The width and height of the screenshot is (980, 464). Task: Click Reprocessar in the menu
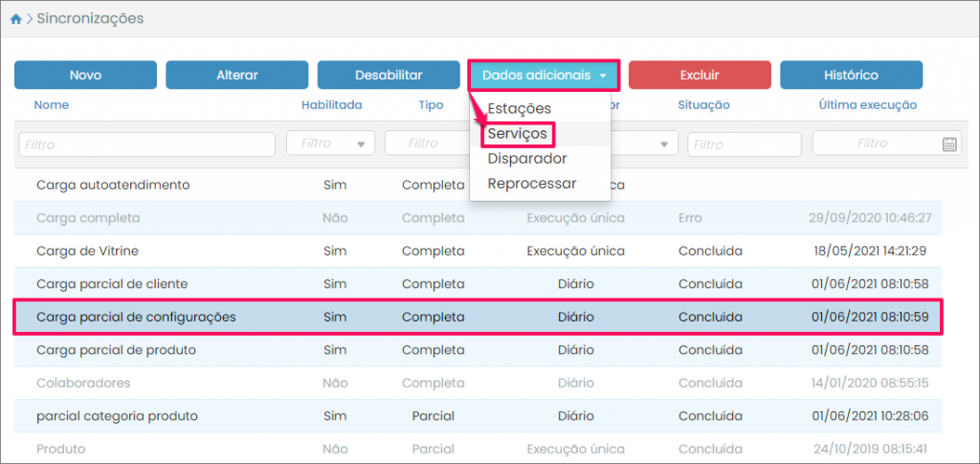point(531,183)
